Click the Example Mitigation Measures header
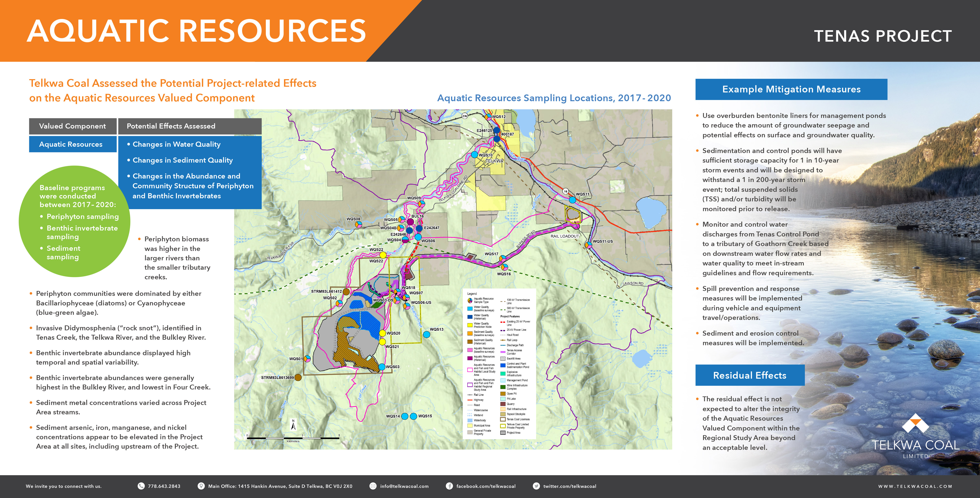Image resolution: width=980 pixels, height=498 pixels. [791, 89]
